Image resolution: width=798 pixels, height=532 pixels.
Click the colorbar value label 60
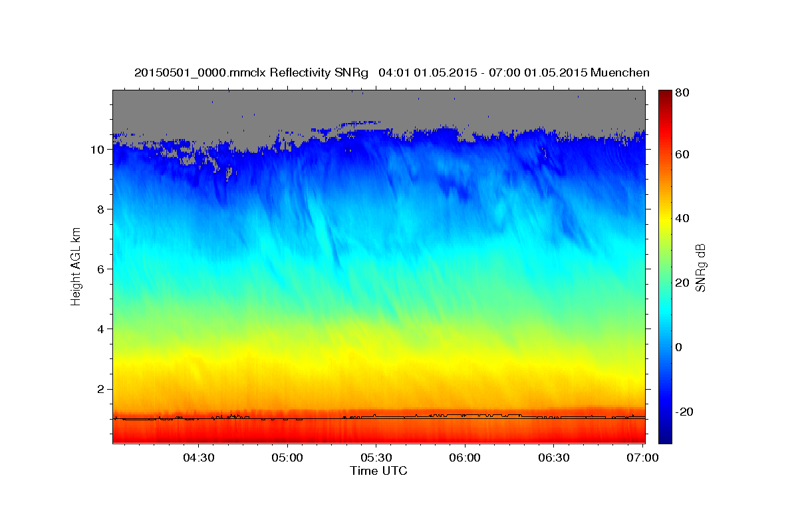tap(682, 154)
